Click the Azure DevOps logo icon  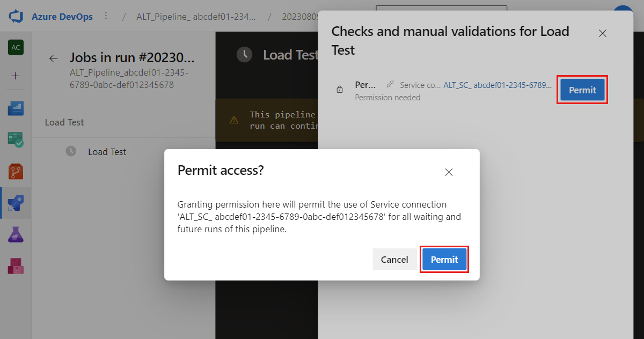[x=16, y=17]
